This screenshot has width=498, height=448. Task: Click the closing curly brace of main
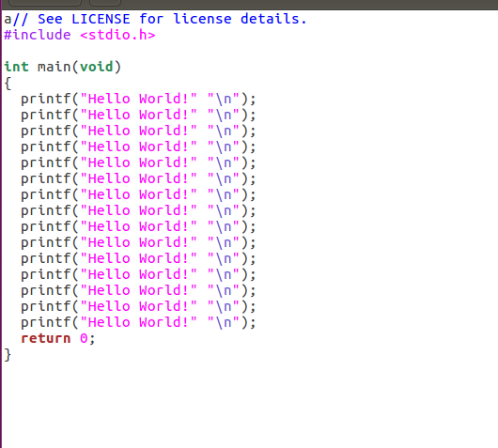point(8,355)
